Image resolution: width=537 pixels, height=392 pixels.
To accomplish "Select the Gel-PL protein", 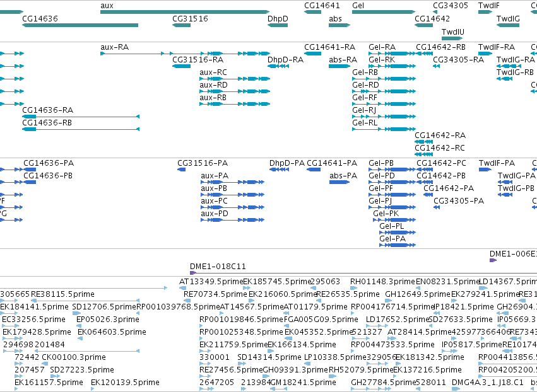I will coord(398,233).
